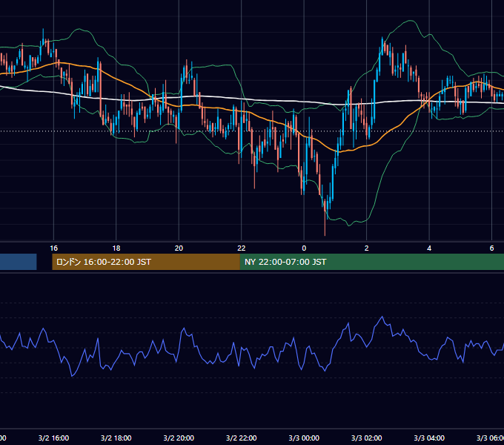The image size is (504, 445).
Task: Click the 3/2 20:00 label on the indicator axis
Action: pos(179,438)
